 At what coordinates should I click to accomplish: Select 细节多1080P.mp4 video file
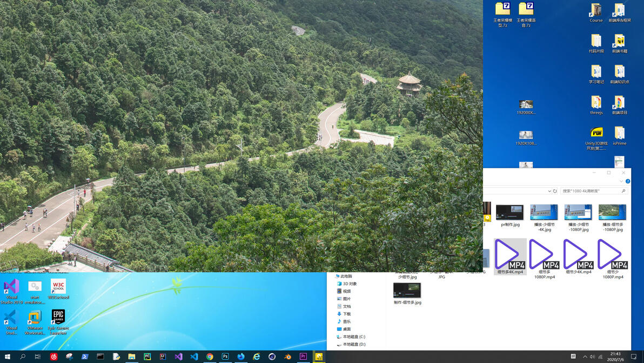click(x=544, y=259)
